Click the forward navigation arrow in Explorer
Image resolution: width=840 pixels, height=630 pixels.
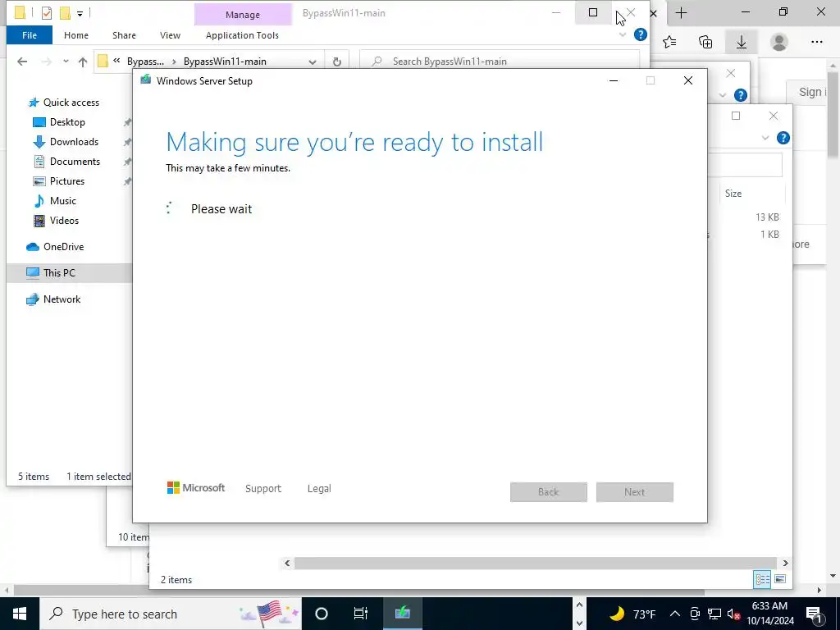pos(47,62)
